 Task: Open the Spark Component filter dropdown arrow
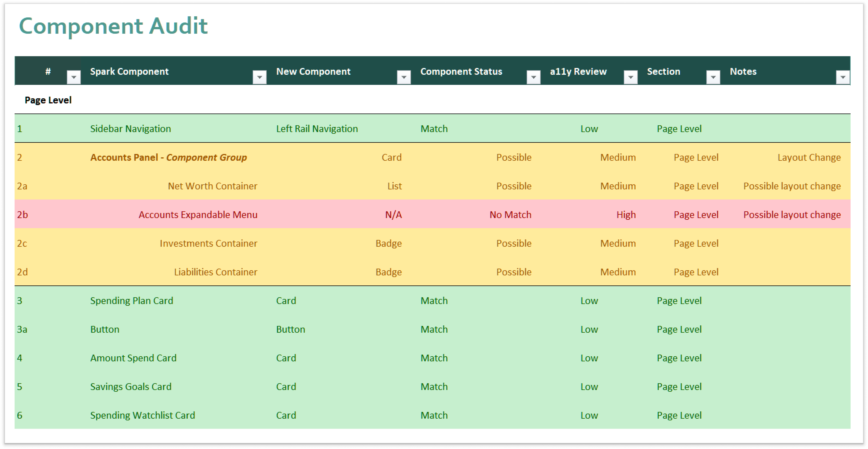pyautogui.click(x=259, y=77)
